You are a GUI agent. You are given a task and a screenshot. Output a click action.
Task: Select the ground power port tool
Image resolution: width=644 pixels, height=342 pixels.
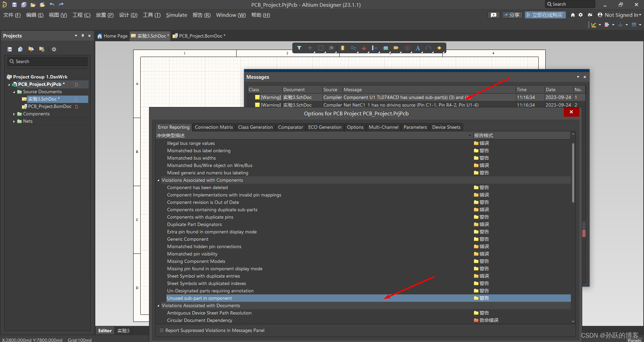pyautogui.click(x=364, y=48)
